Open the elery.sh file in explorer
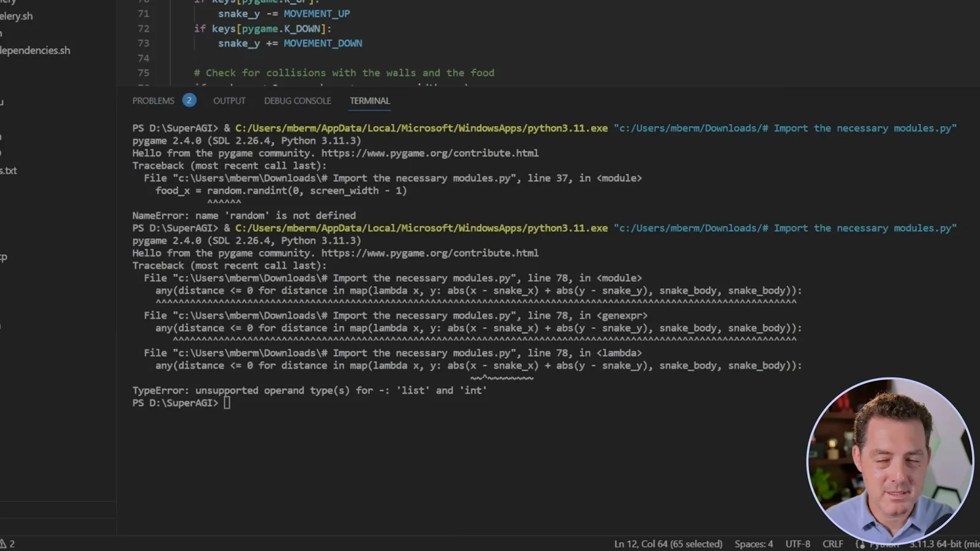Screen dimensions: 980x551 pyautogui.click(x=17, y=16)
